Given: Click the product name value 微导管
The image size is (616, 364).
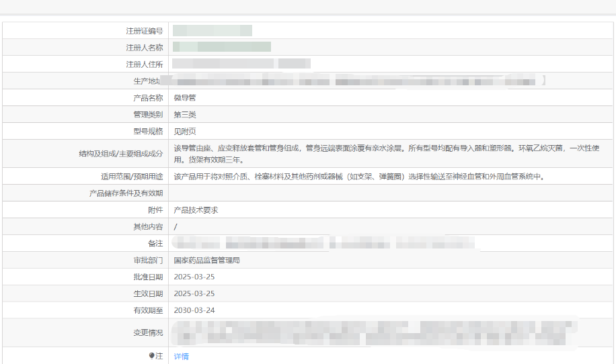Looking at the screenshot, I should 185,97.
